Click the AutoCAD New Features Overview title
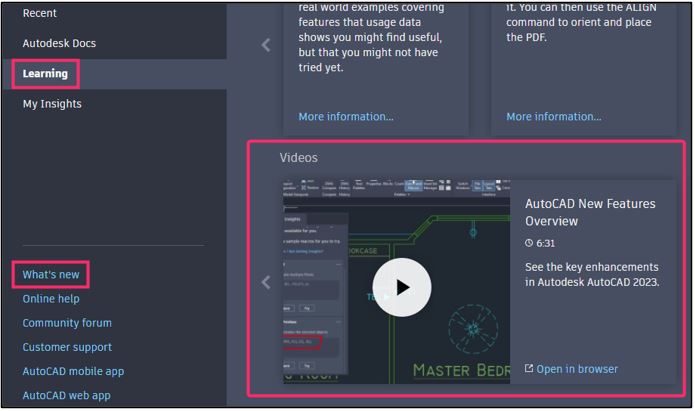 (x=590, y=212)
